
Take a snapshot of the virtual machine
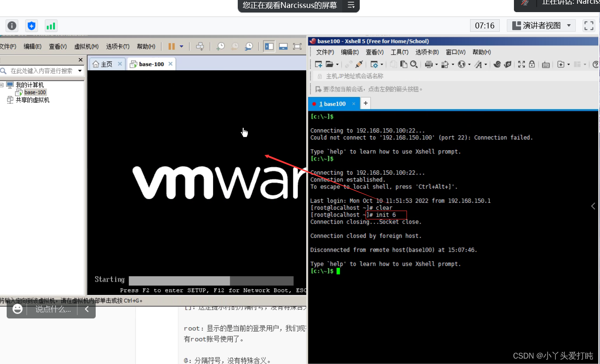pos(220,46)
